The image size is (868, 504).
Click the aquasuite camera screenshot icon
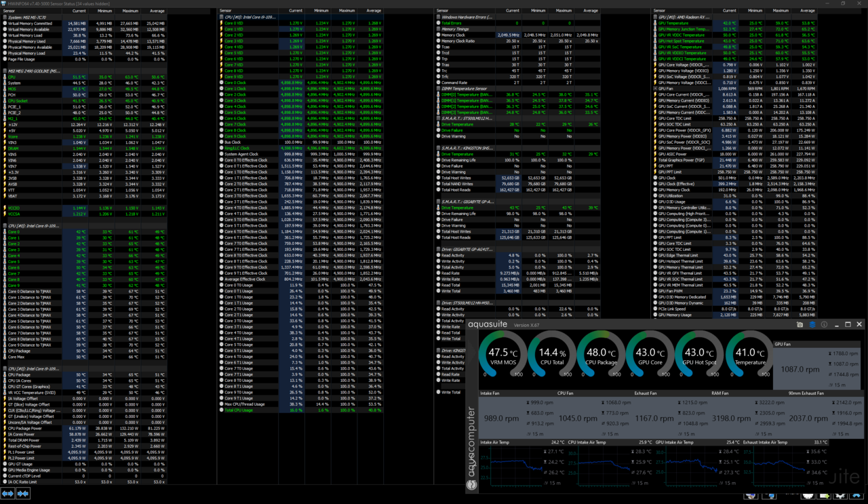point(800,325)
